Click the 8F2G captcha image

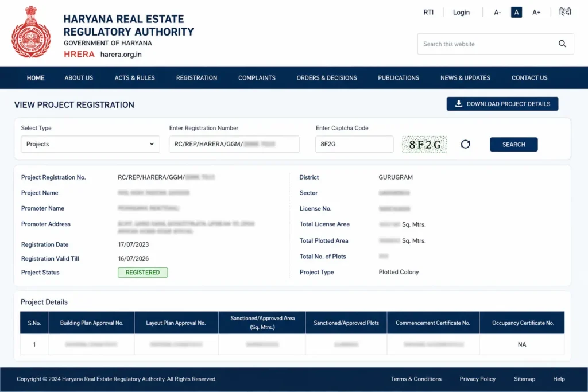click(424, 144)
